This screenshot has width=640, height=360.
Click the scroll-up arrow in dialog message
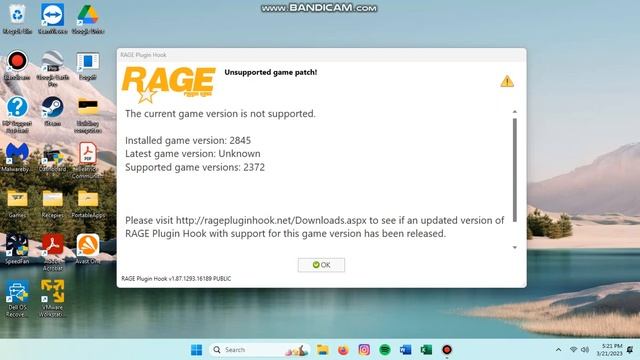coord(515,112)
